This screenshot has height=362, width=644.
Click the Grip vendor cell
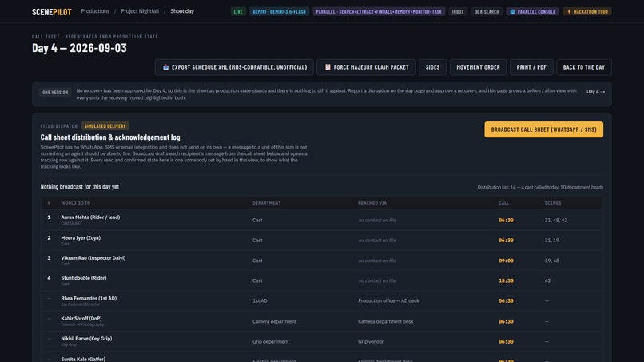point(371,341)
